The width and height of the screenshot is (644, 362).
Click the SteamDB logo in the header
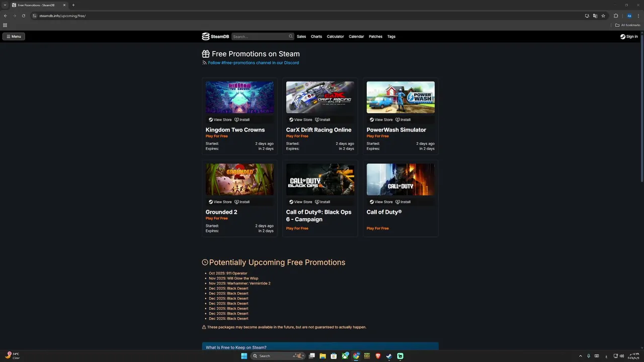(x=215, y=36)
